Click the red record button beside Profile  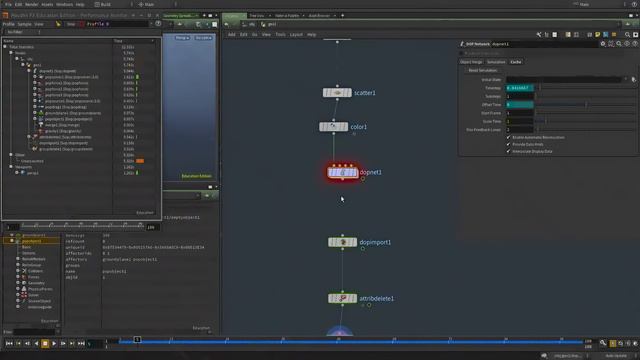pos(82,24)
